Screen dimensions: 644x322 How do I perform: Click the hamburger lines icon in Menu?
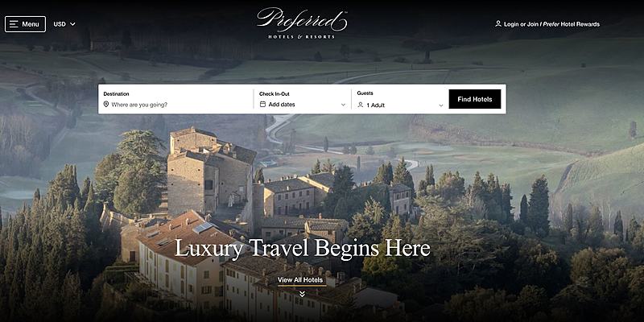coord(14,24)
